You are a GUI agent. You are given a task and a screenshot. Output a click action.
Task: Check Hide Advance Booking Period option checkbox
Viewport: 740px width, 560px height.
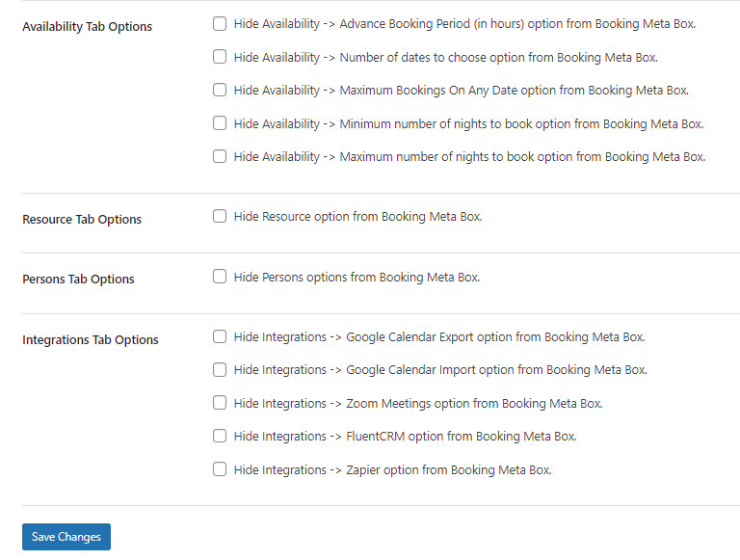220,23
